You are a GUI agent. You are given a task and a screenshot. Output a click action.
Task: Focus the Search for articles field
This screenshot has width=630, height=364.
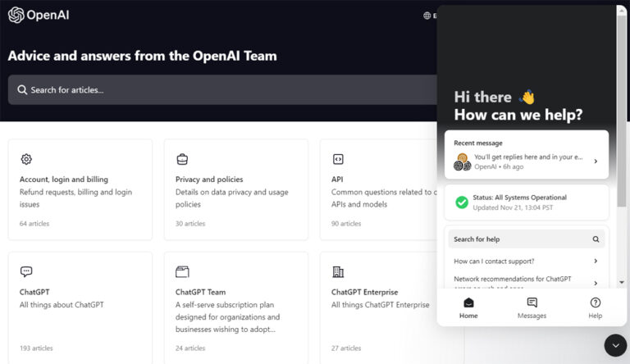tap(223, 90)
